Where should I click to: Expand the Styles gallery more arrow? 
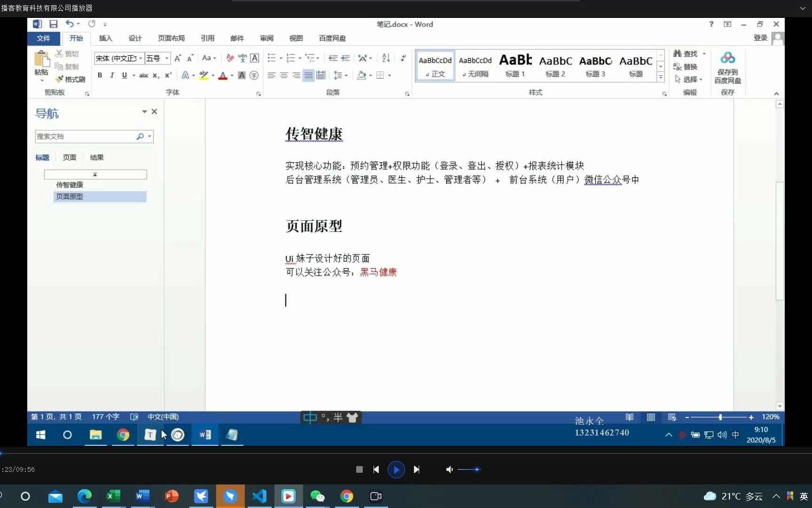tap(661, 78)
